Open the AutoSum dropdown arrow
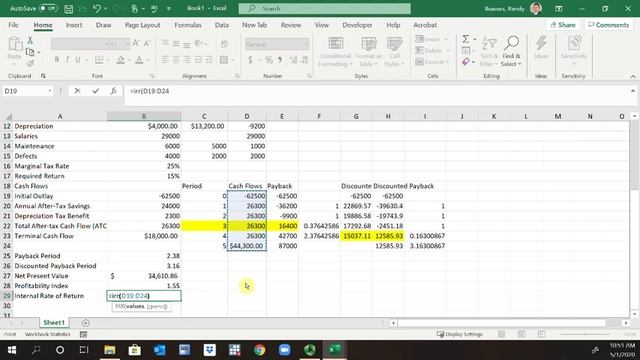 click(x=474, y=39)
